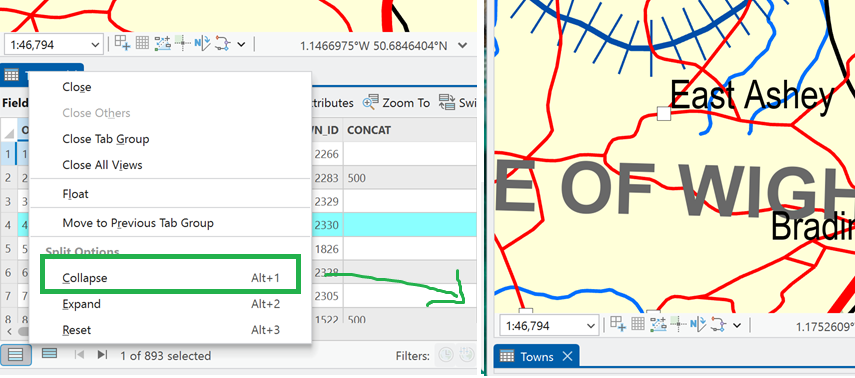Viewport: 855px width, 378px height.
Task: Click correction crosshair icon in right map toolbar
Action: [x=678, y=325]
